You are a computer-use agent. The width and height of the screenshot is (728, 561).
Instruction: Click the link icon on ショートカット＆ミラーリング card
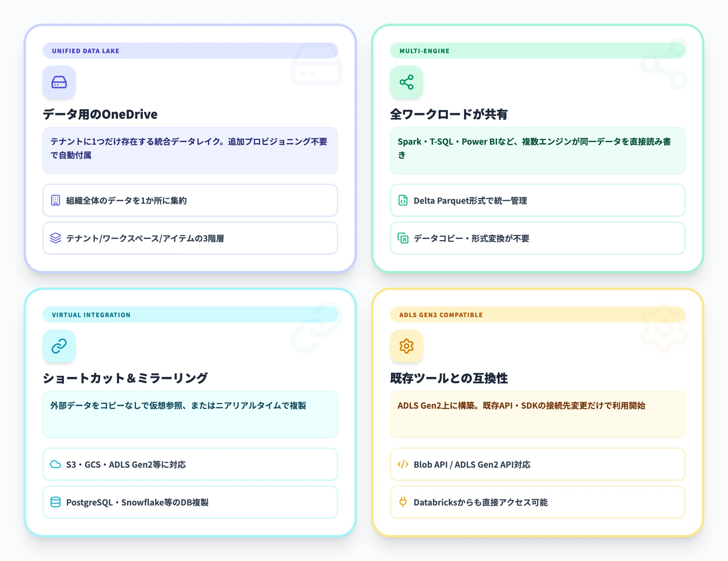(x=59, y=346)
